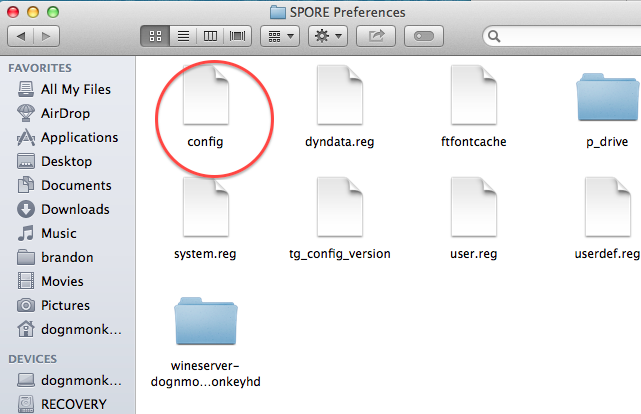Go forward with the forward arrow button
Viewport: 641px width, 414px height.
pyautogui.click(x=48, y=36)
